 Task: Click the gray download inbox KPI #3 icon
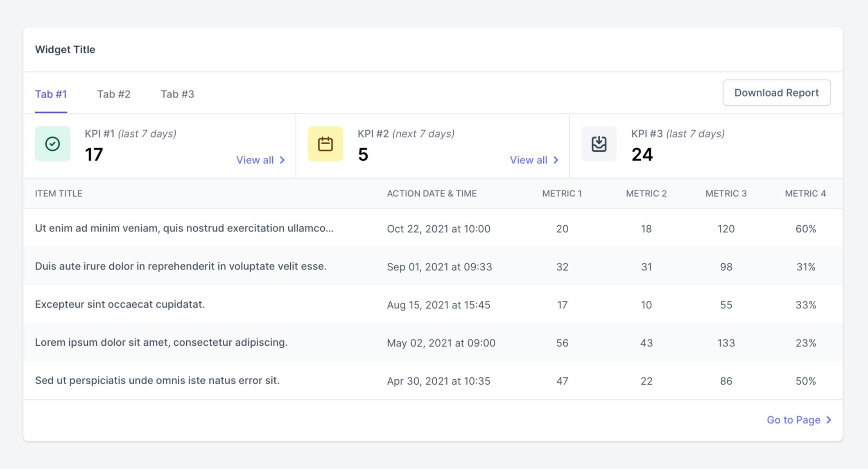599,144
